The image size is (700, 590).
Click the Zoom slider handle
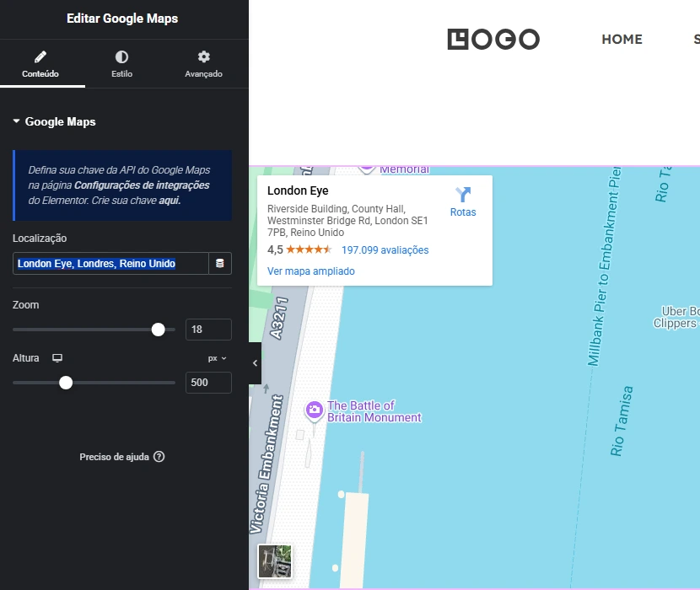[158, 330]
